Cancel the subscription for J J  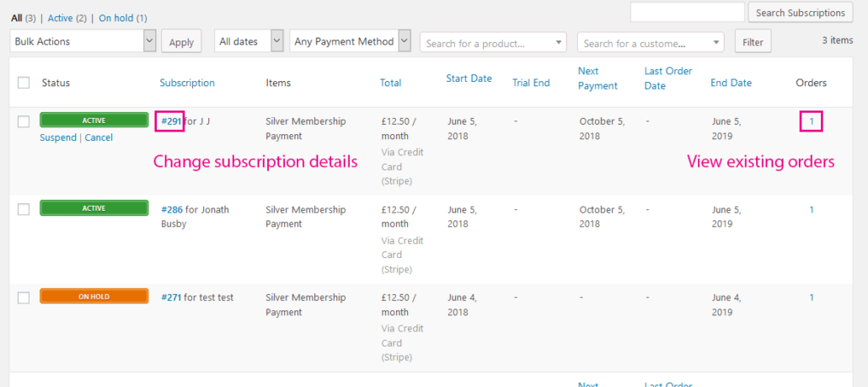tap(99, 137)
